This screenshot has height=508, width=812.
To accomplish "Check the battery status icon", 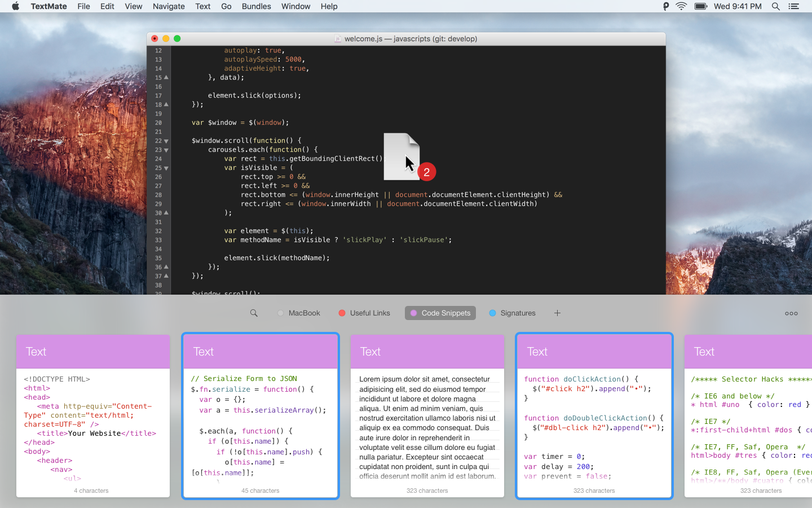I will coord(701,6).
